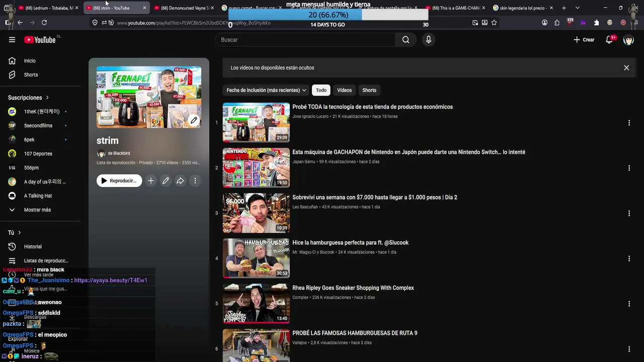Open the Japan Gemu channel name
Image resolution: width=644 pixels, height=362 pixels.
303,162
